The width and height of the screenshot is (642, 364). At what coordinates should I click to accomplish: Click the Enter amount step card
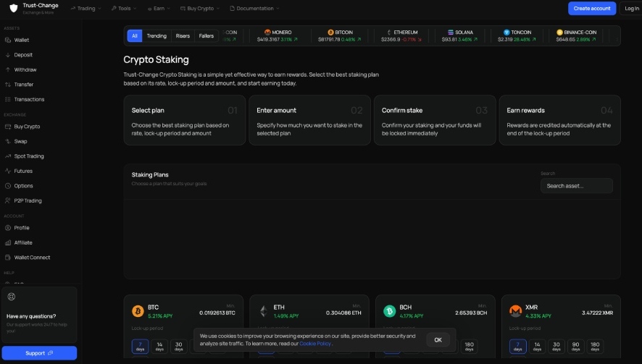pyautogui.click(x=309, y=120)
